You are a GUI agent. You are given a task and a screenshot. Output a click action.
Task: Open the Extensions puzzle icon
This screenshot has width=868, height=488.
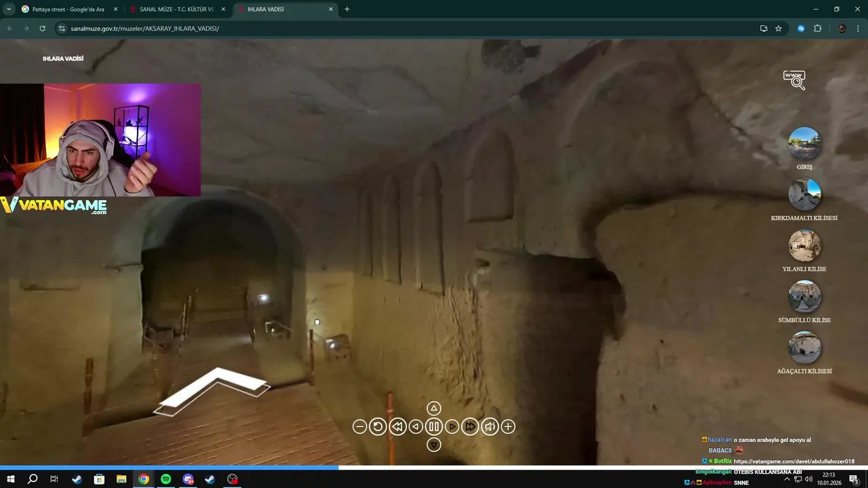pyautogui.click(x=817, y=28)
